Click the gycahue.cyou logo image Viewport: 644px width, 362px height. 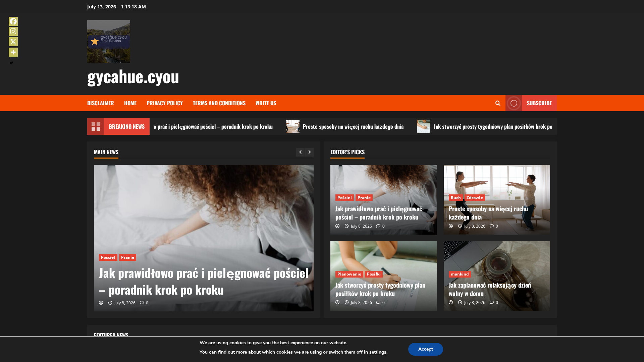click(109, 42)
